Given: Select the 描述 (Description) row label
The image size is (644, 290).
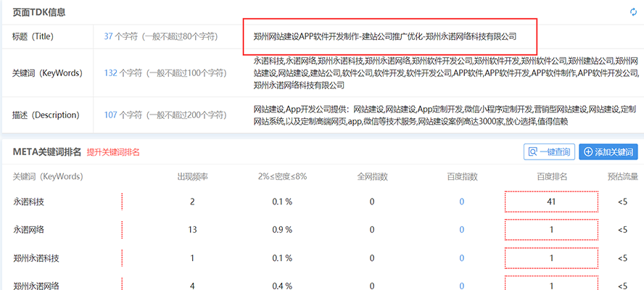Looking at the screenshot, I should click(x=46, y=115).
